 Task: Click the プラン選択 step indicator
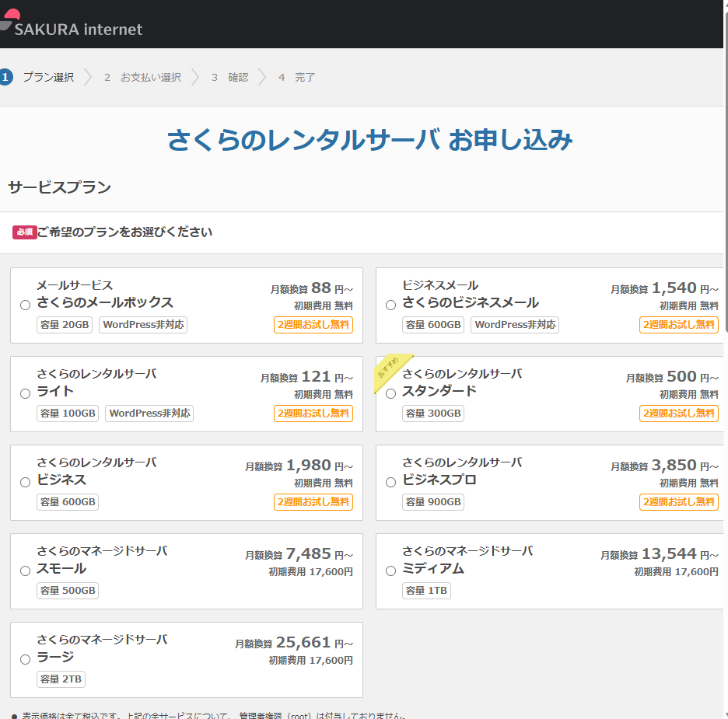click(x=48, y=77)
